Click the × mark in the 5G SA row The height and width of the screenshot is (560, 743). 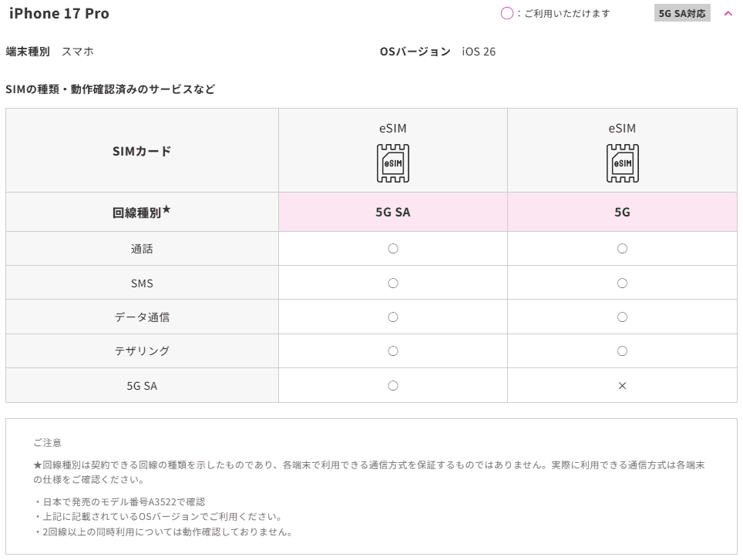[622, 386]
